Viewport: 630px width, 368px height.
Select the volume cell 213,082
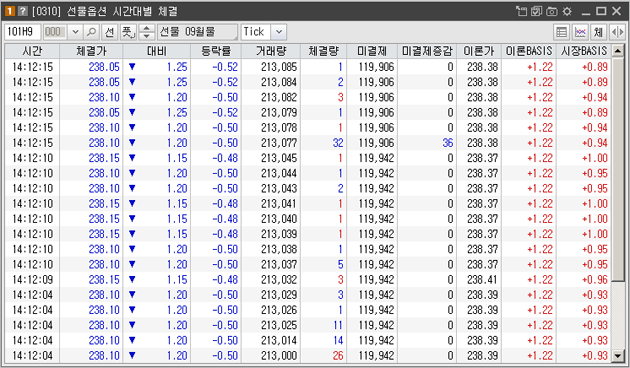click(x=271, y=97)
